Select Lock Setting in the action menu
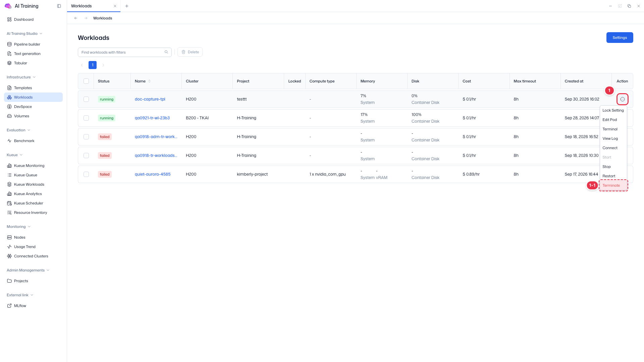 click(613, 110)
